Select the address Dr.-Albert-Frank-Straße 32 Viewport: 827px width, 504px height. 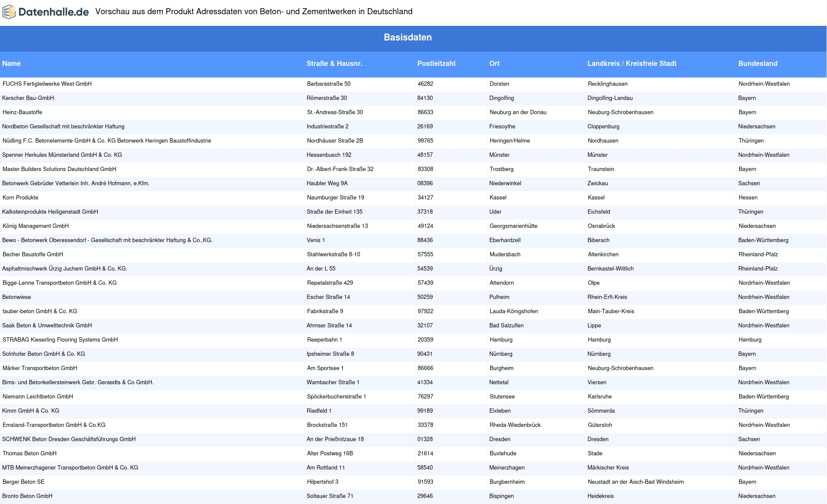[340, 169]
